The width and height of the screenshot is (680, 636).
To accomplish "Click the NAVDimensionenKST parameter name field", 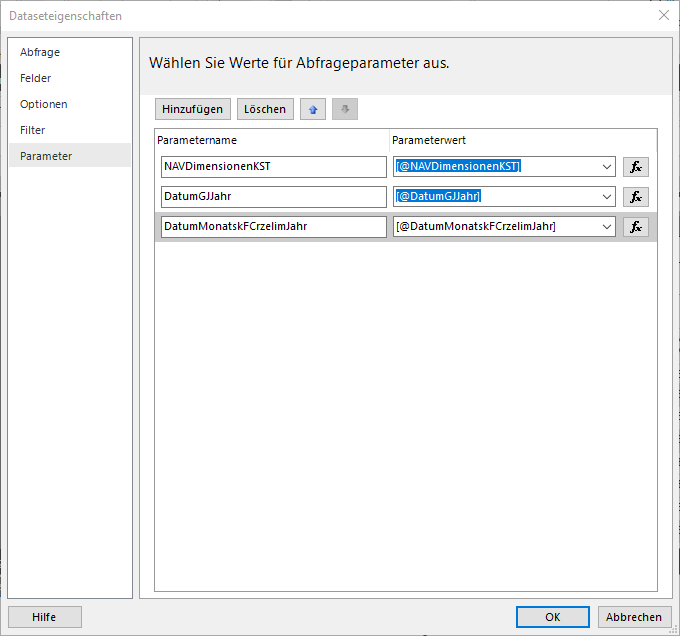I will coord(274,167).
